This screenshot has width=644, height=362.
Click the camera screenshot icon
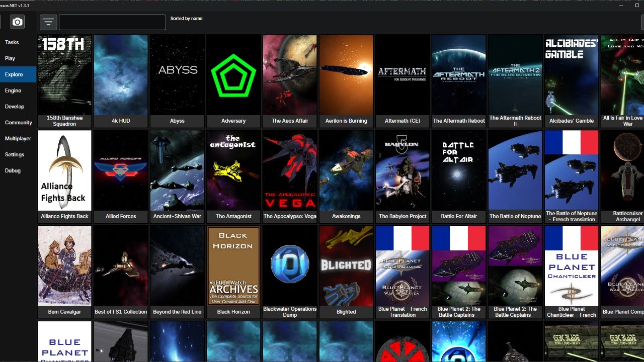point(18,22)
